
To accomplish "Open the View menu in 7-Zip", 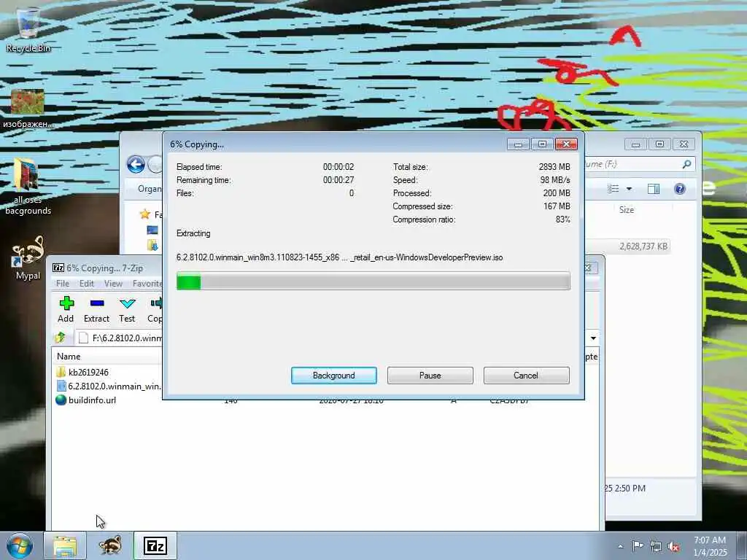I will pyautogui.click(x=113, y=284).
